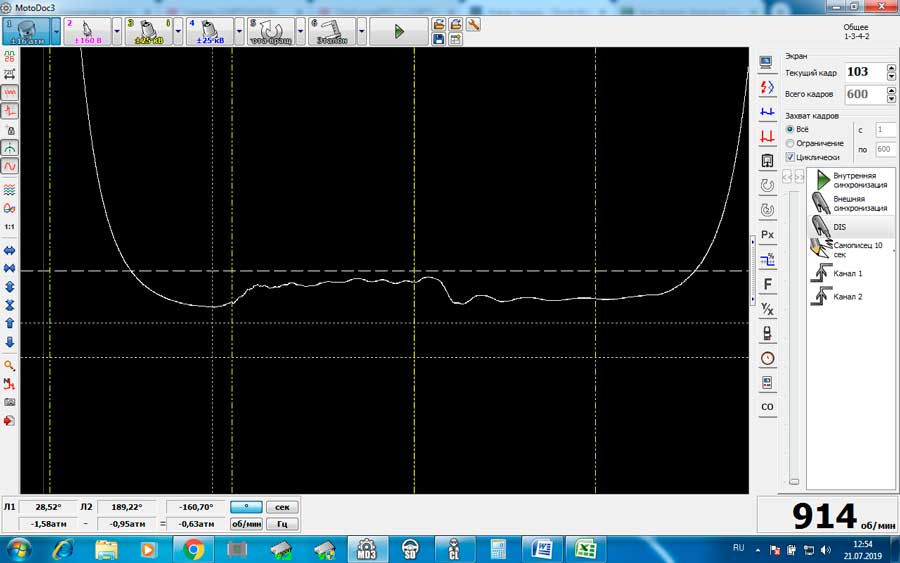This screenshot has height=563, width=900.
Task: Select the Px icon in right toolbar
Action: (767, 235)
